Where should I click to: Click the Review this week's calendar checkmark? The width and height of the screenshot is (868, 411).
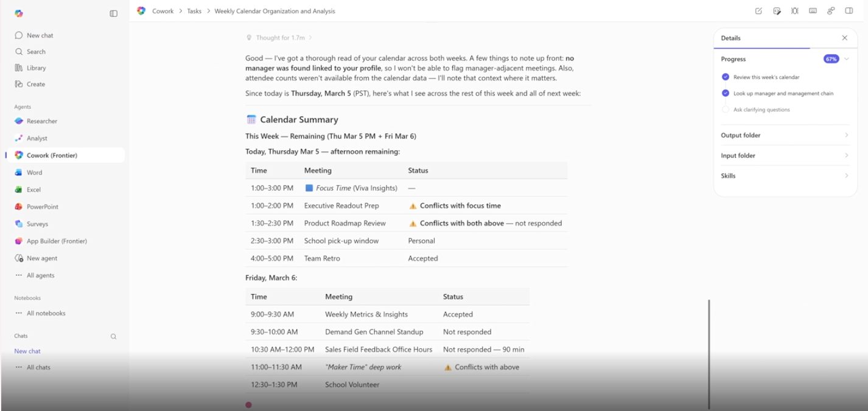(725, 77)
